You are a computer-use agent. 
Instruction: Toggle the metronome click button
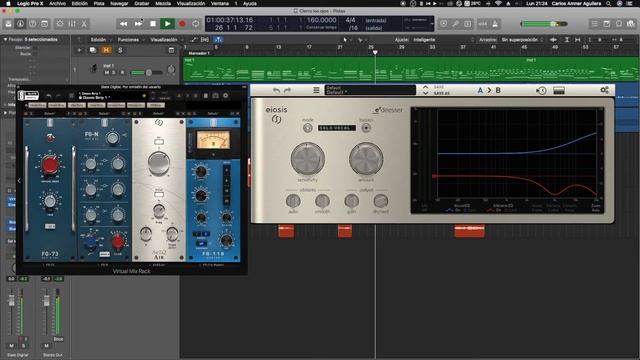pos(495,24)
